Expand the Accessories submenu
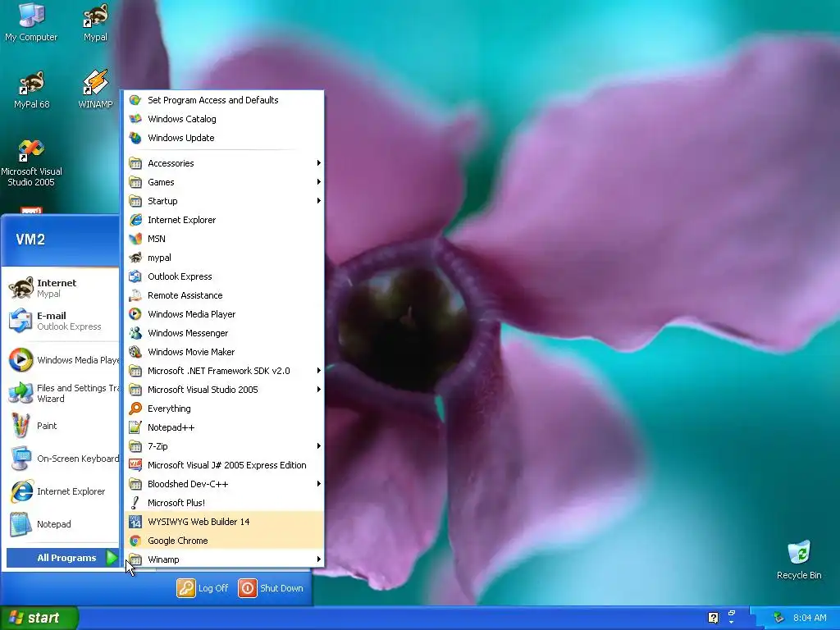This screenshot has height=630, width=840. [224, 163]
